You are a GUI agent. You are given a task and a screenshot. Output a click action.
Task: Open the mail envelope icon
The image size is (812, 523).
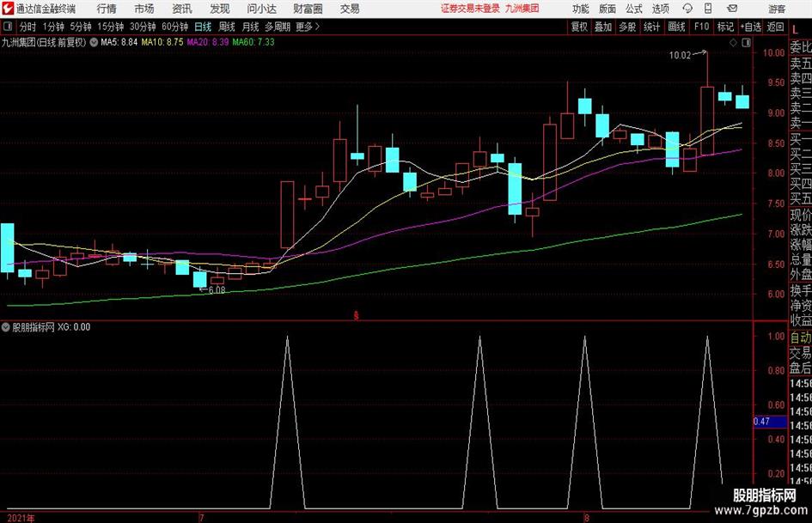coord(732,9)
